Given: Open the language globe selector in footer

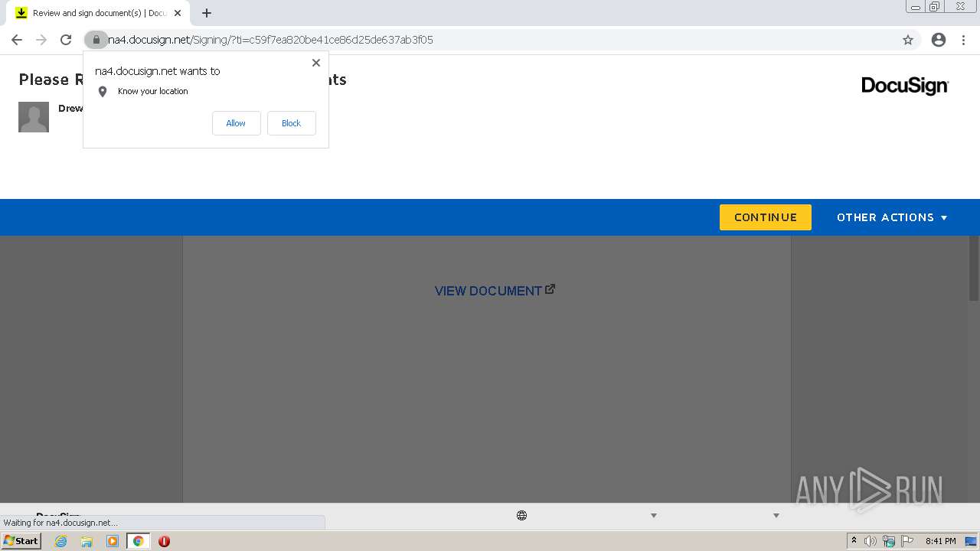Looking at the screenshot, I should pos(521,516).
